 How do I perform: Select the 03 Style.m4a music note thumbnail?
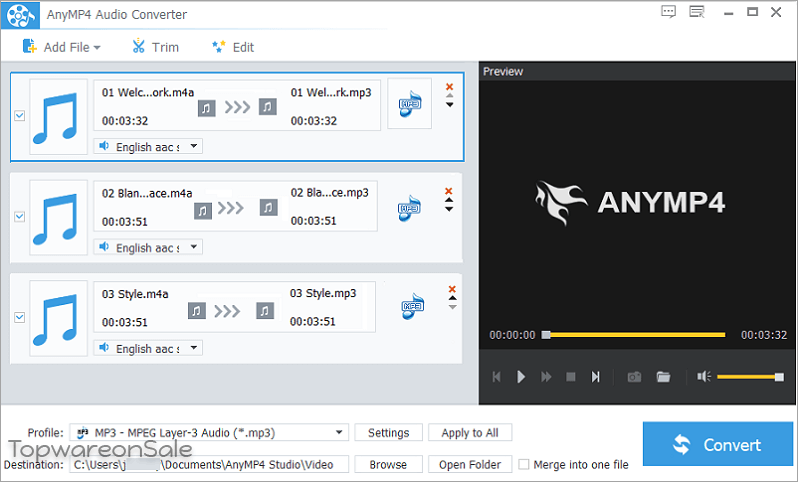[58, 318]
